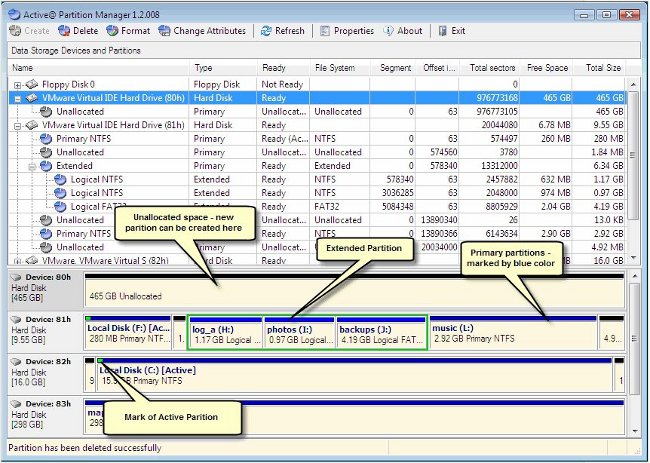This screenshot has width=650, height=463.
Task: Select backups (J:) partition block
Action: point(380,333)
